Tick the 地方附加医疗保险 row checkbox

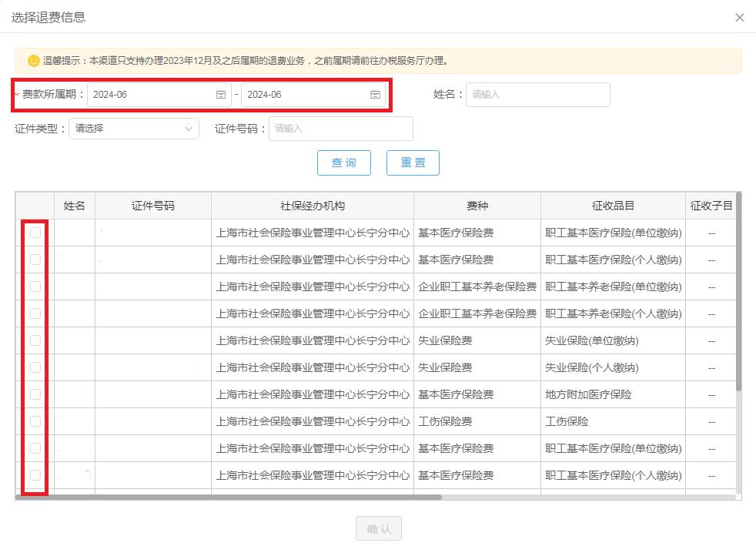pos(35,394)
